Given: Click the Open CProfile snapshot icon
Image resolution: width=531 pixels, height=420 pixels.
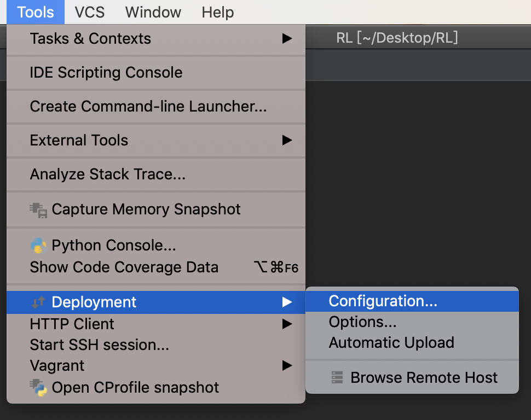Looking at the screenshot, I should tap(38, 388).
